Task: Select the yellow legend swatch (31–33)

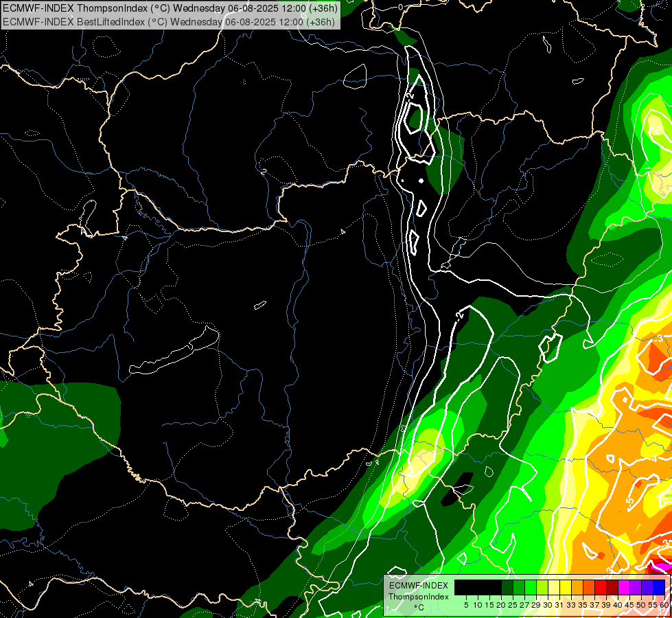Action: click(566, 588)
